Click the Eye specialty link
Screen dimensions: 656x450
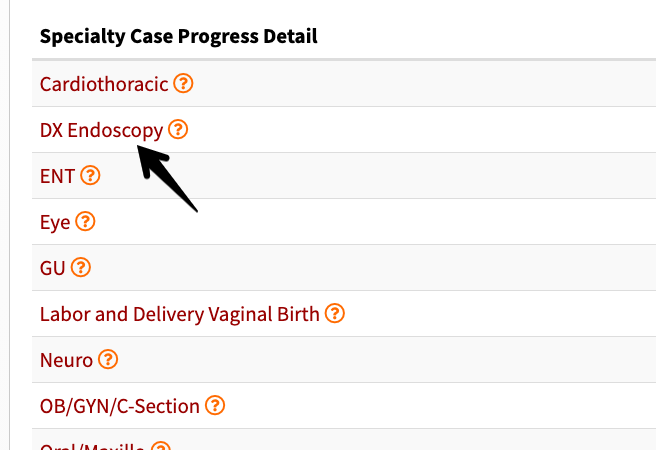[x=55, y=222]
